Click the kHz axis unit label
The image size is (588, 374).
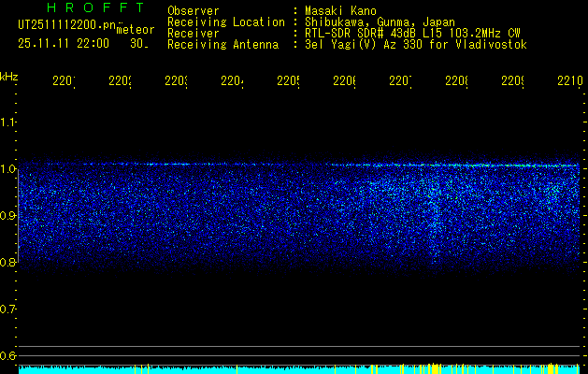[9, 77]
